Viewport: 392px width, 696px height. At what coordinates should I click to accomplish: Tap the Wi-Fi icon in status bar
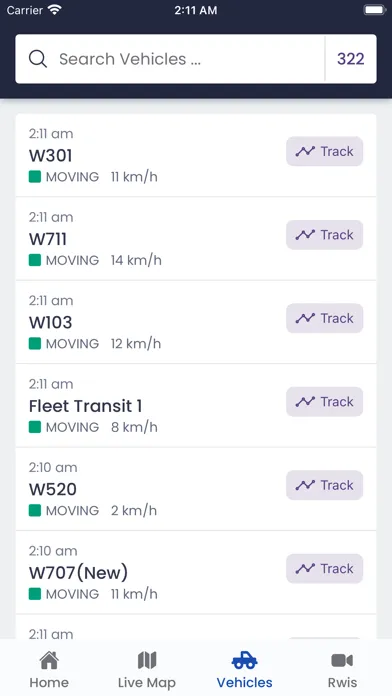click(x=55, y=10)
